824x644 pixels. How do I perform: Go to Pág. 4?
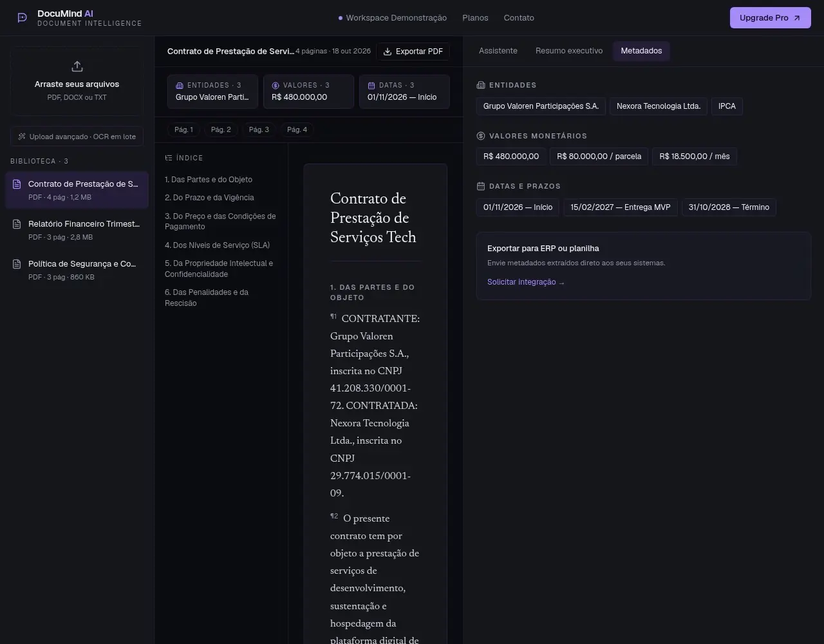pos(297,129)
